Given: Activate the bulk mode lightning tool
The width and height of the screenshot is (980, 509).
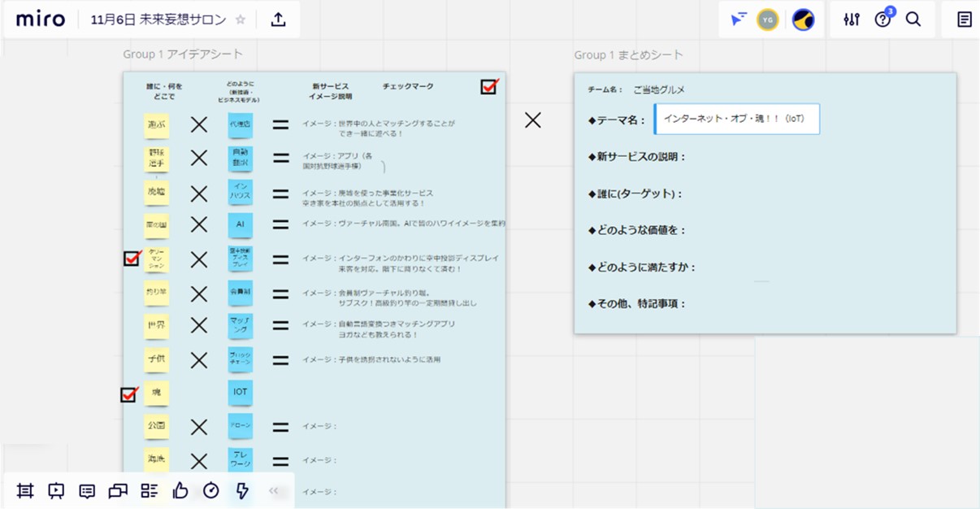Looking at the screenshot, I should click(241, 490).
